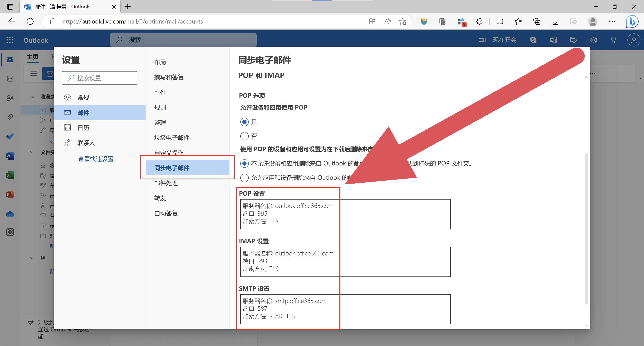Collapse the 文件夹 folder group chevron
Viewport: 644px width, 346px height.
[x=32, y=152]
